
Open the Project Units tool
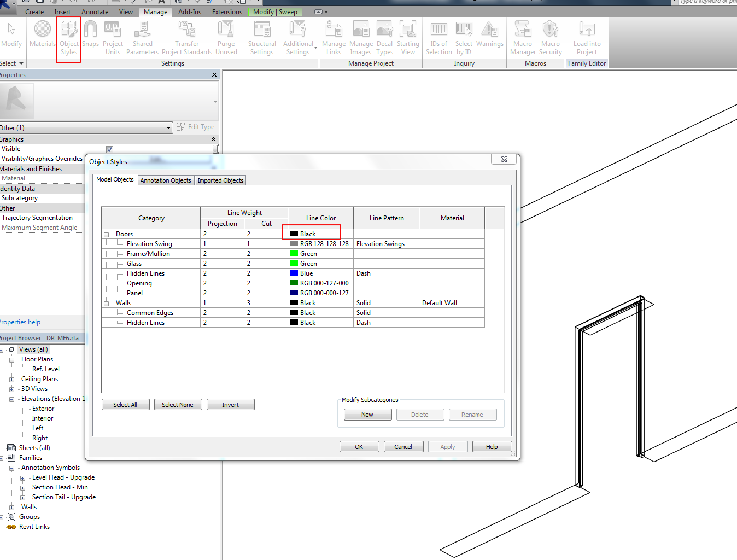pyautogui.click(x=113, y=37)
